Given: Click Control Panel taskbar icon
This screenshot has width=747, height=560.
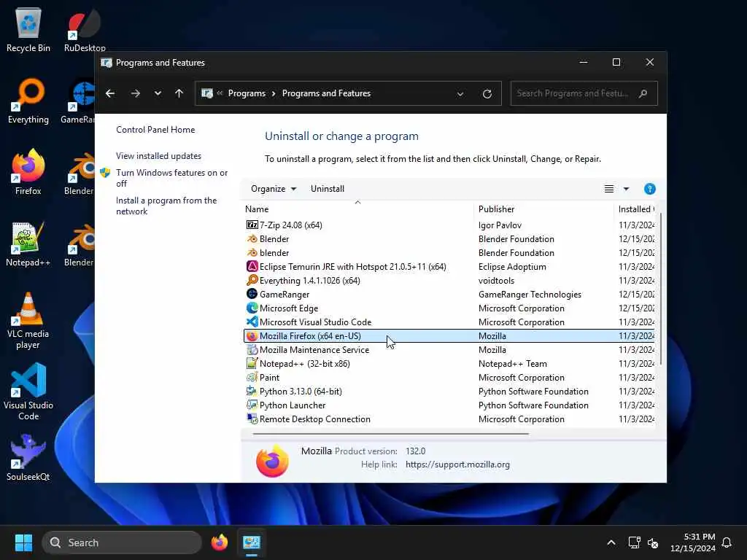Looking at the screenshot, I should tap(252, 542).
